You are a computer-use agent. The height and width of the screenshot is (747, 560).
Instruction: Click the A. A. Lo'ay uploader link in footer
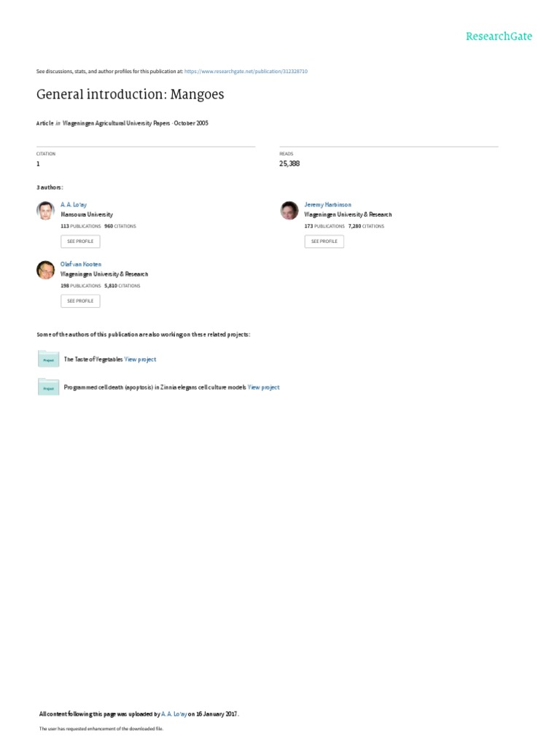tap(174, 714)
